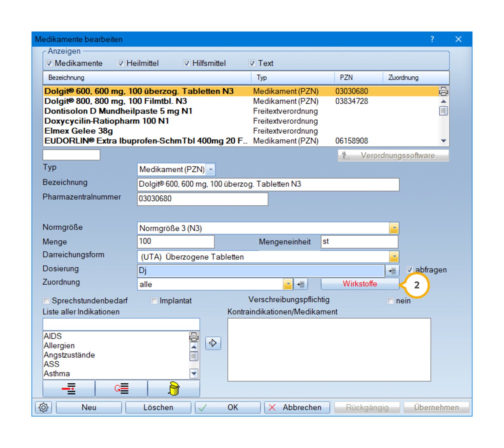Click the Kontraindikationen/Medikament box

coord(329,350)
